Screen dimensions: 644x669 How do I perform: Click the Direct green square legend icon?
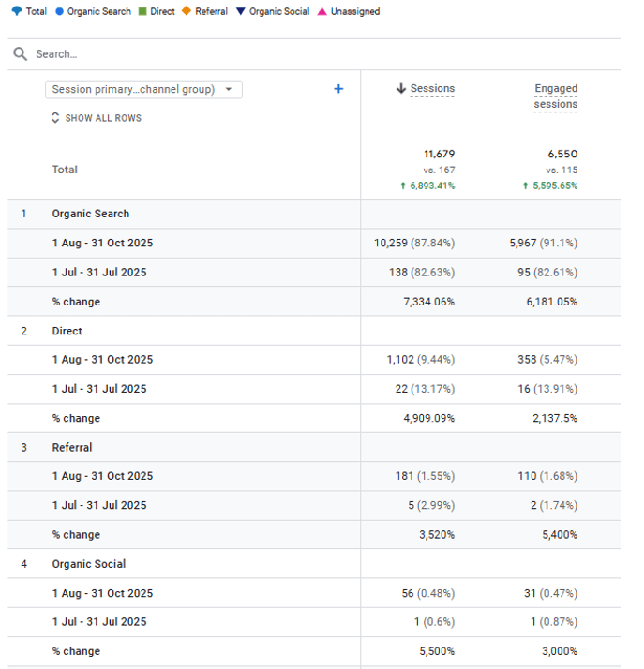142,11
